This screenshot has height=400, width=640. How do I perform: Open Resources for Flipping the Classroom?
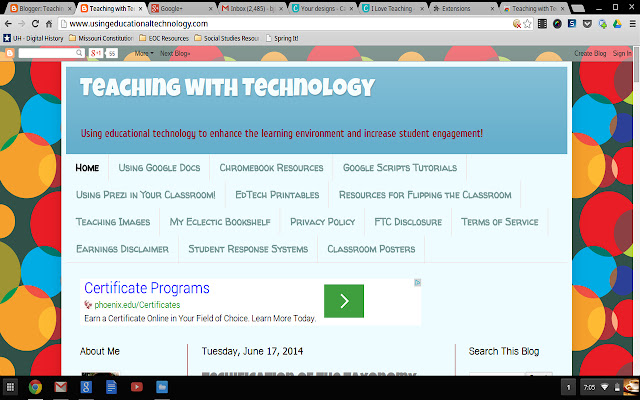tap(425, 195)
